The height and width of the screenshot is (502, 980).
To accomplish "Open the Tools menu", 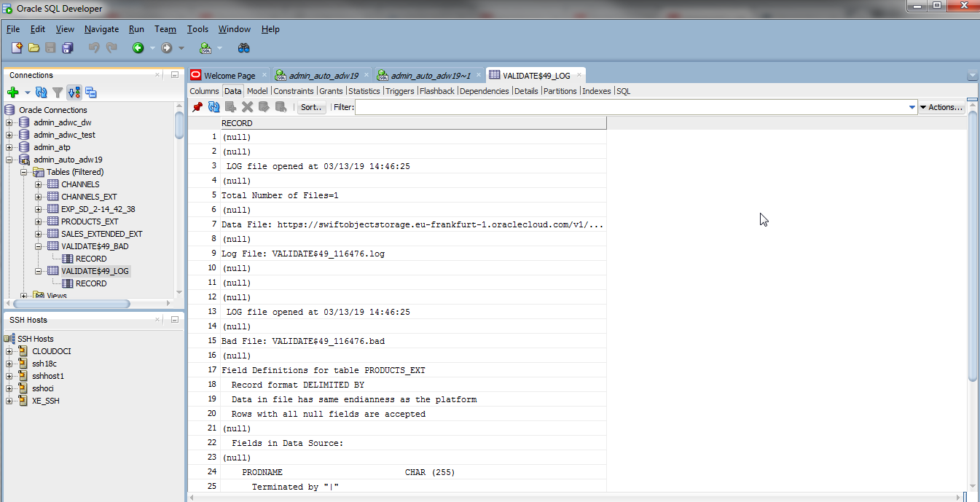I will coord(197,29).
